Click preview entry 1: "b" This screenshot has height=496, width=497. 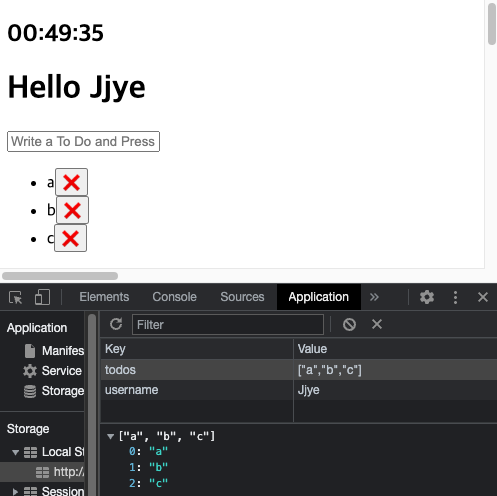(x=148, y=467)
